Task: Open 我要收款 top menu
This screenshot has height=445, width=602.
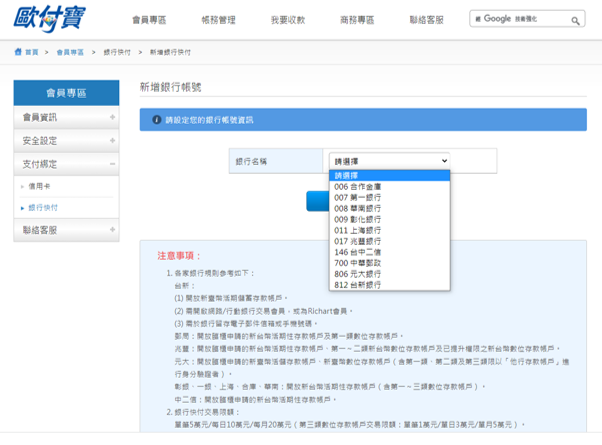Action: [x=288, y=20]
